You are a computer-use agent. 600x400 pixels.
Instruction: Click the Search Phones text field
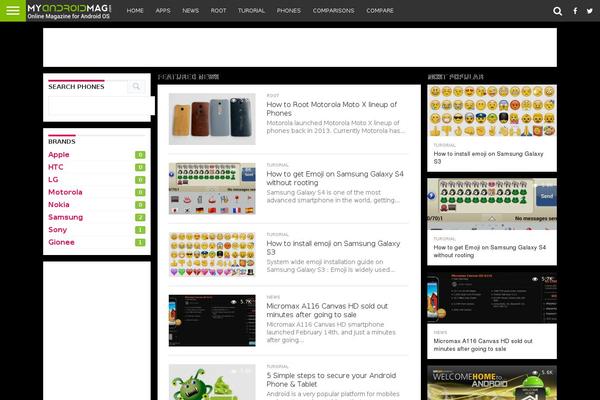point(101,106)
